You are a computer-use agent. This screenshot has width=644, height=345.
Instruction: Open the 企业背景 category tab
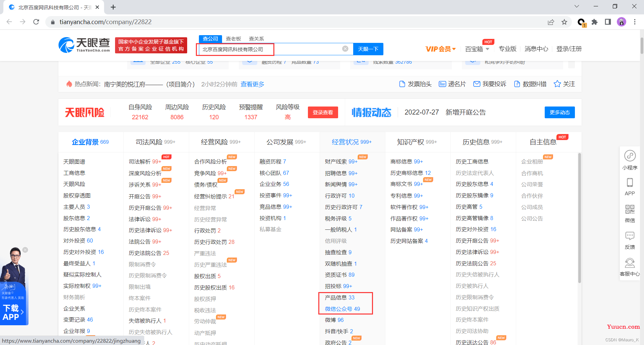pyautogui.click(x=90, y=142)
